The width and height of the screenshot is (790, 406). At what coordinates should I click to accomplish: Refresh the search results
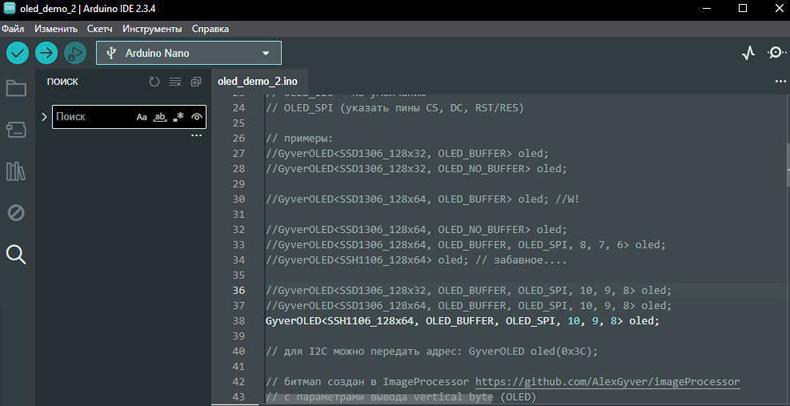154,82
